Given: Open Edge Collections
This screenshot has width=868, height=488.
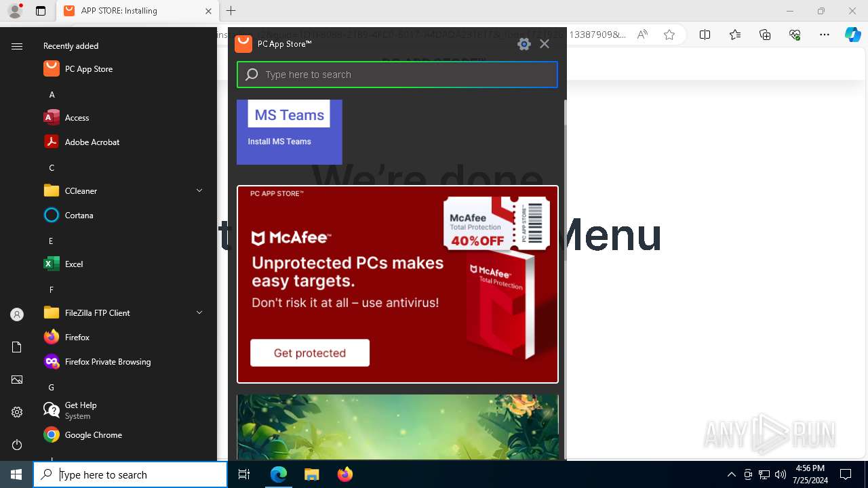Looking at the screenshot, I should click(x=765, y=35).
